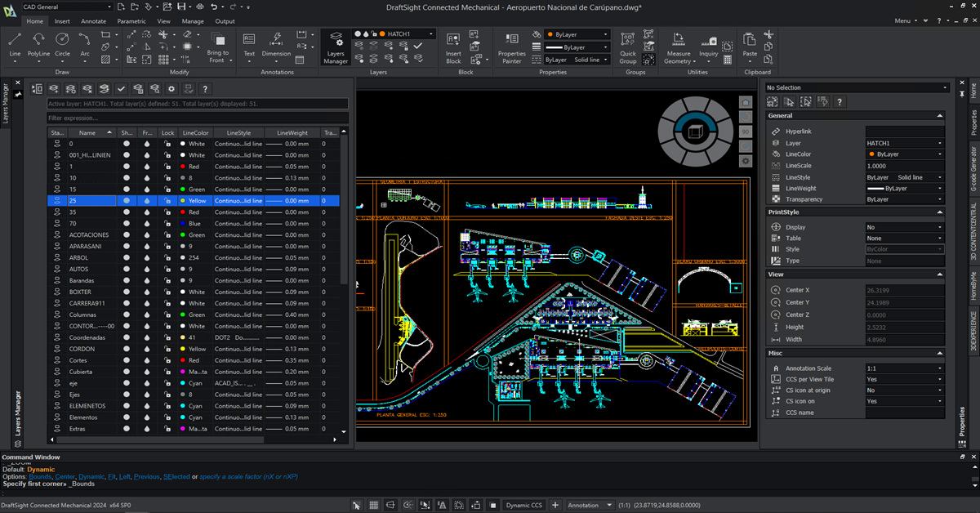Freeze the AUTOS layer
Screen dimensions: 980x513
(147, 269)
